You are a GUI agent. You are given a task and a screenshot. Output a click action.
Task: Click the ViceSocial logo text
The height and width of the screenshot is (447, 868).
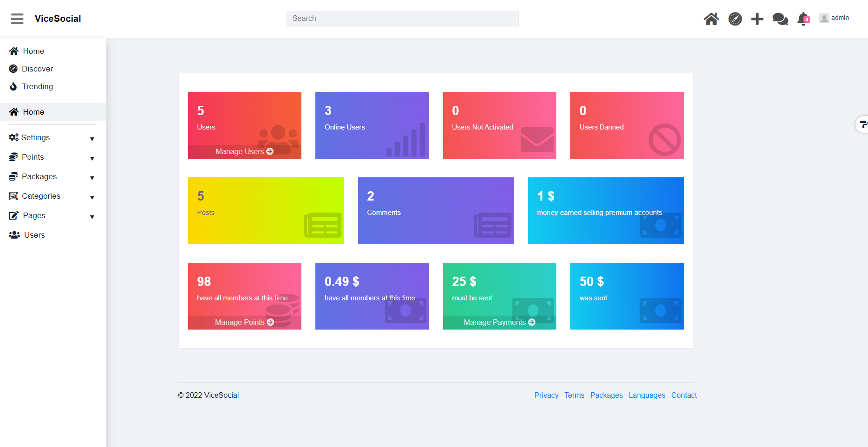(58, 19)
